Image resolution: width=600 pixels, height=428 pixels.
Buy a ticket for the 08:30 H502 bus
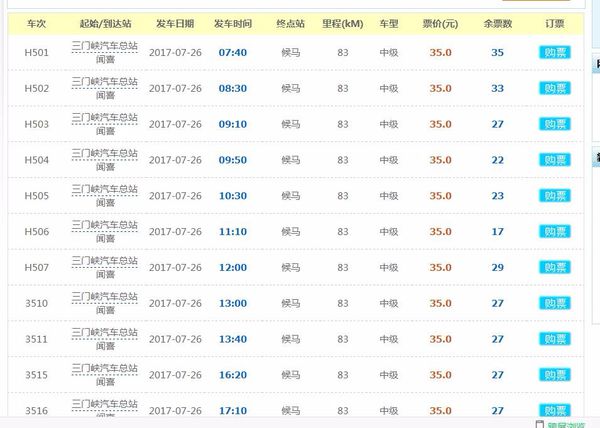[555, 89]
